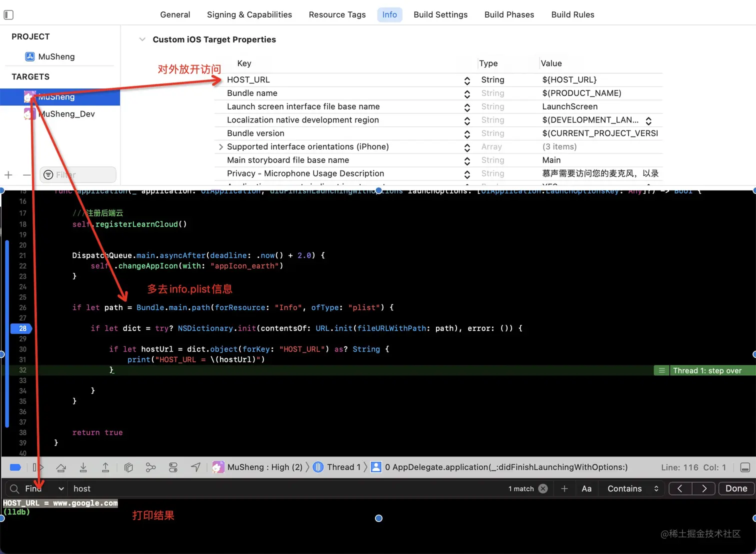Open the Resource Tags tab
Screen dimensions: 756x554
tap(337, 14)
